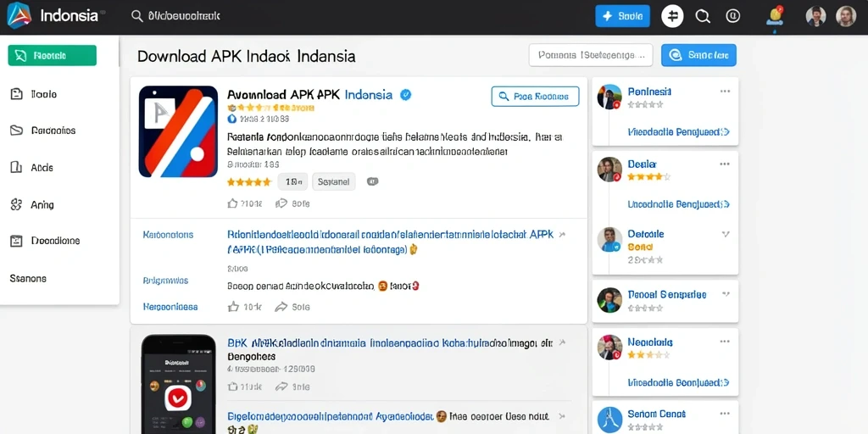The height and width of the screenshot is (434, 868).
Task: Expand the arrow at right of BBK post
Action: point(563,343)
